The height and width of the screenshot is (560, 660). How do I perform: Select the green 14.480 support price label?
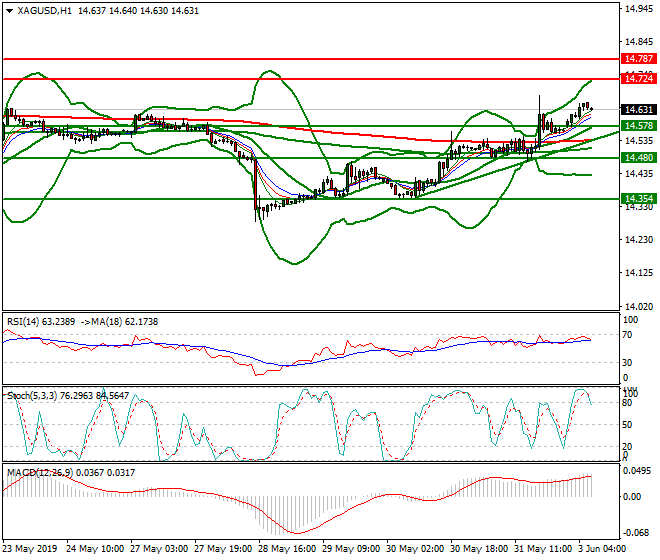639,157
